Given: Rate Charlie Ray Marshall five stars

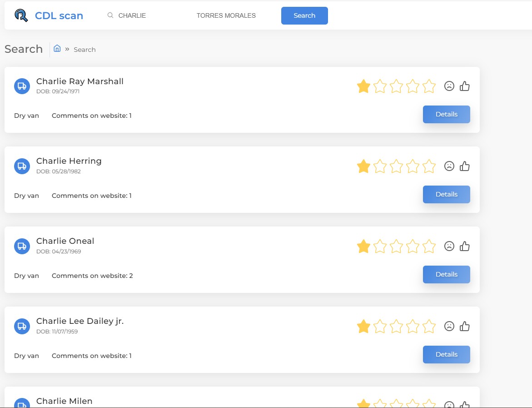Looking at the screenshot, I should [429, 86].
